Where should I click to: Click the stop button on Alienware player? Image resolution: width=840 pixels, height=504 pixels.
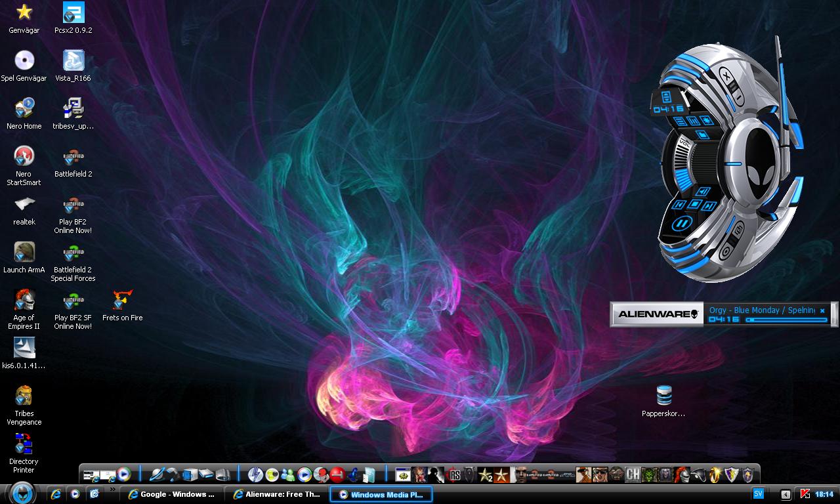694,205
